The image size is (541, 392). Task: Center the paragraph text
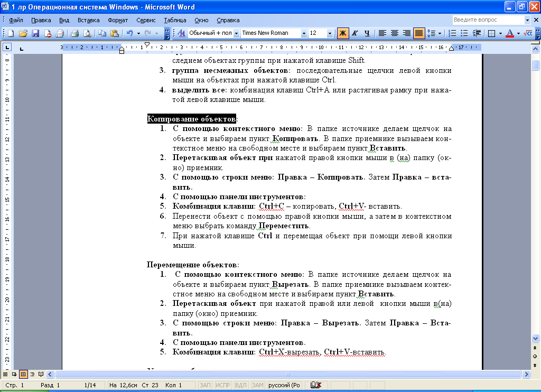[394, 33]
